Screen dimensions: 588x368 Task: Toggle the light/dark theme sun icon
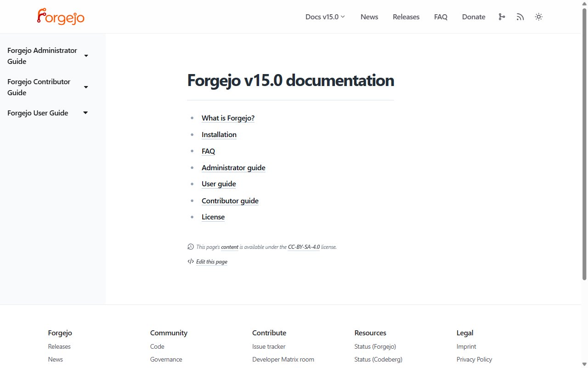539,17
